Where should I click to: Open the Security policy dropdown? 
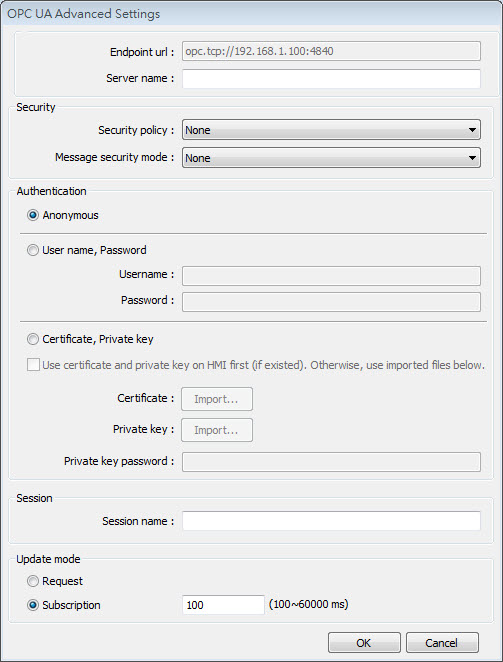(x=331, y=130)
